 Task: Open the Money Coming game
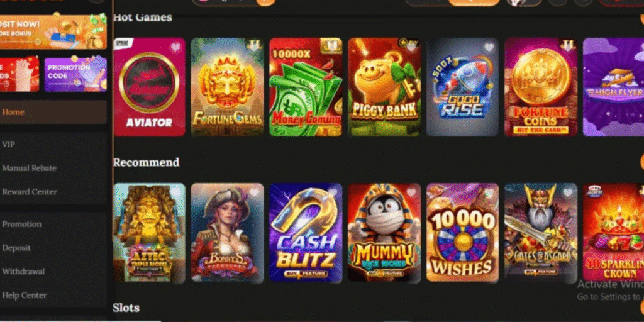(306, 87)
